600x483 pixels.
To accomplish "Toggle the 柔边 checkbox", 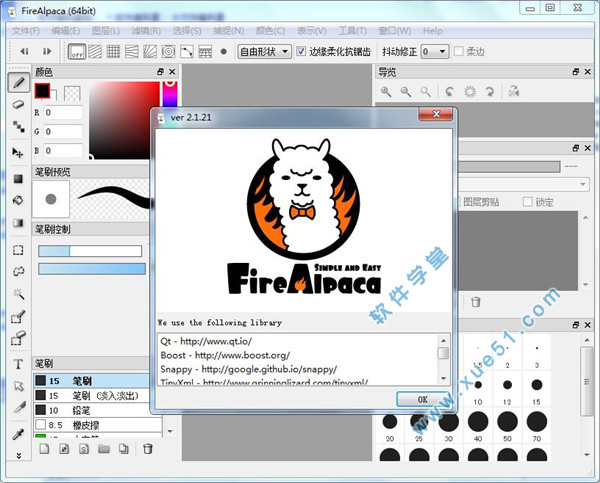I will (458, 51).
